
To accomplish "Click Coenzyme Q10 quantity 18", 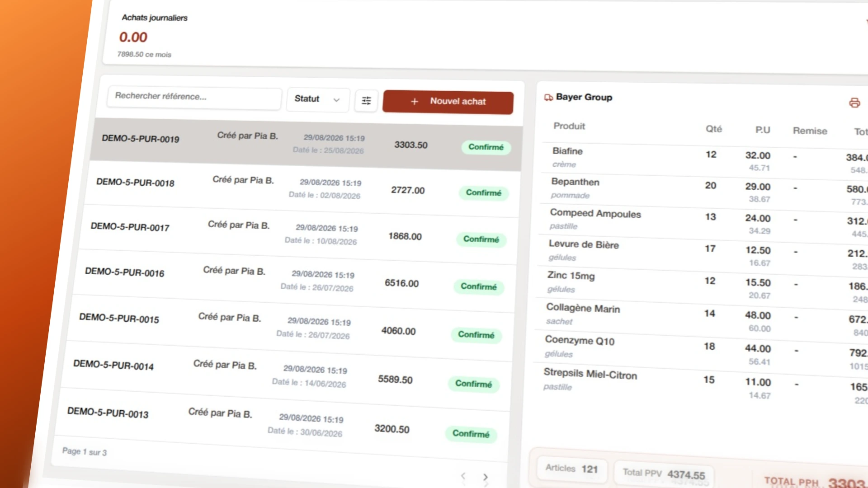I will coord(709,346).
